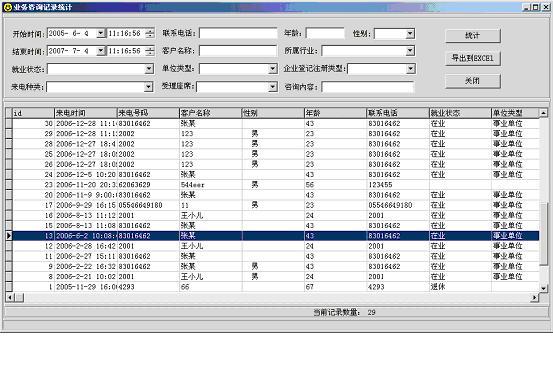
Task: Click the 年龄 column header in the table
Action: click(335, 113)
